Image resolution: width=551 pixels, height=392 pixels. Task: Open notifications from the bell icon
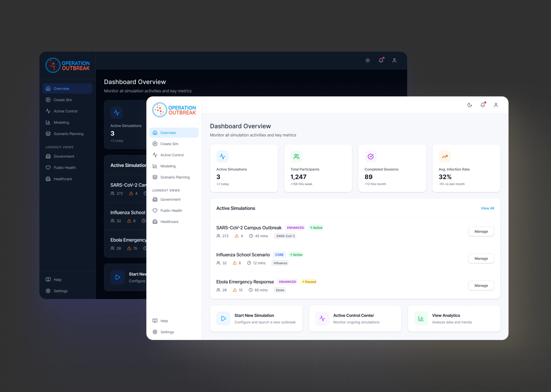pos(483,105)
